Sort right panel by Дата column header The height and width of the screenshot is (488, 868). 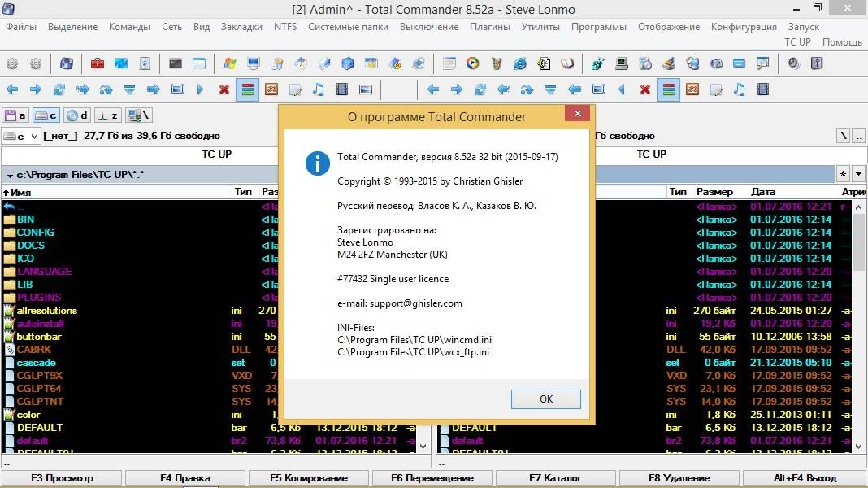(x=792, y=192)
